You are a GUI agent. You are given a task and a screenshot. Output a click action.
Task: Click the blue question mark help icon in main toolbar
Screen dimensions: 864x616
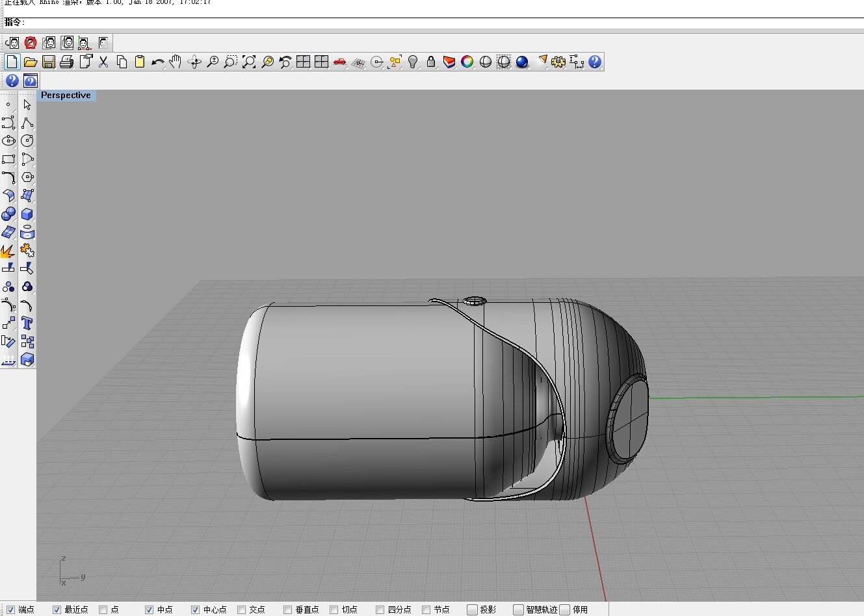coord(595,62)
